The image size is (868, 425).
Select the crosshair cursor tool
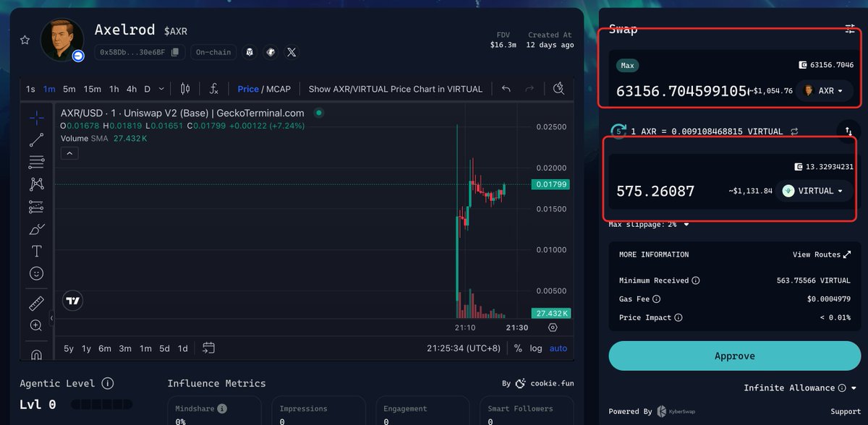click(x=36, y=117)
